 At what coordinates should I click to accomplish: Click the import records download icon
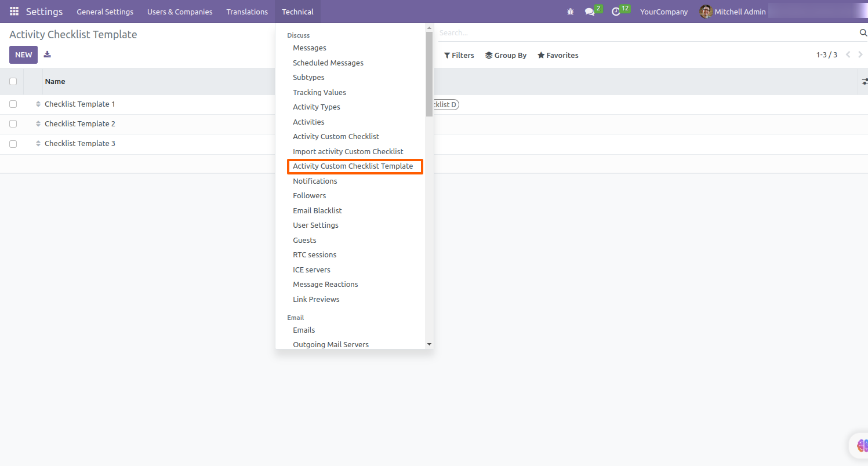[48, 54]
